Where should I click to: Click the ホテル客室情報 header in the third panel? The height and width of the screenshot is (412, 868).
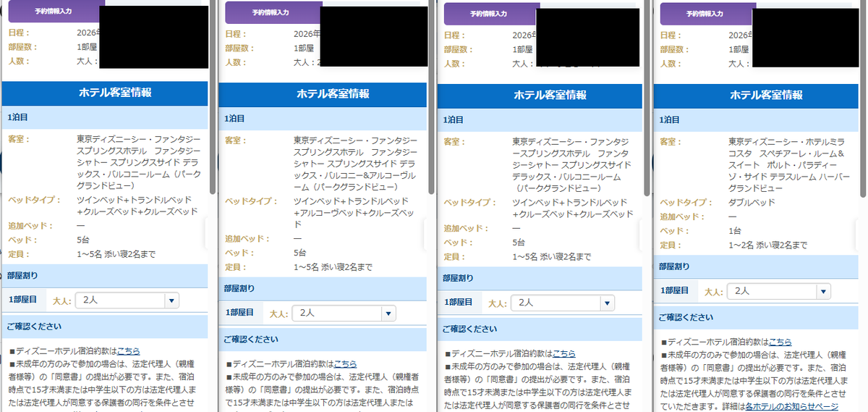pyautogui.click(x=540, y=95)
